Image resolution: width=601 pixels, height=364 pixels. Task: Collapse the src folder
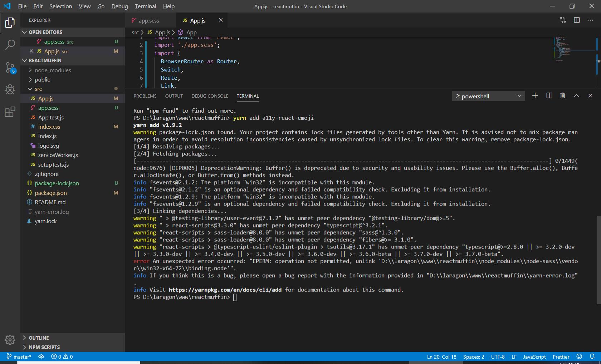coord(38,89)
